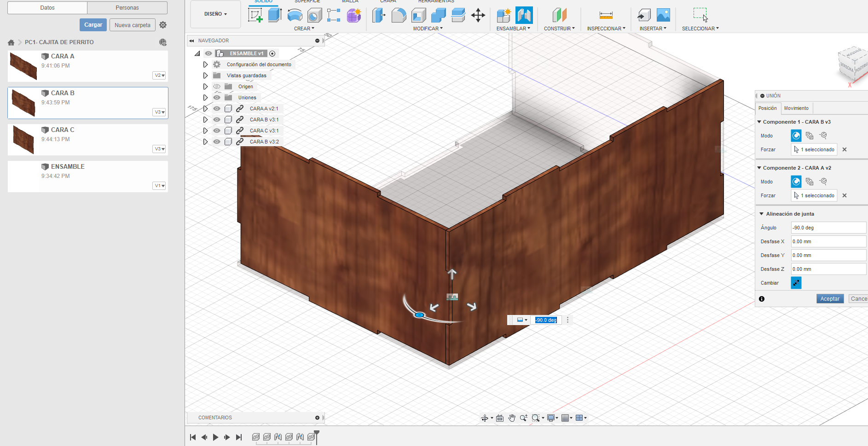Viewport: 868px width, 446px height.
Task: Go to home in data panel
Action: click(x=11, y=42)
